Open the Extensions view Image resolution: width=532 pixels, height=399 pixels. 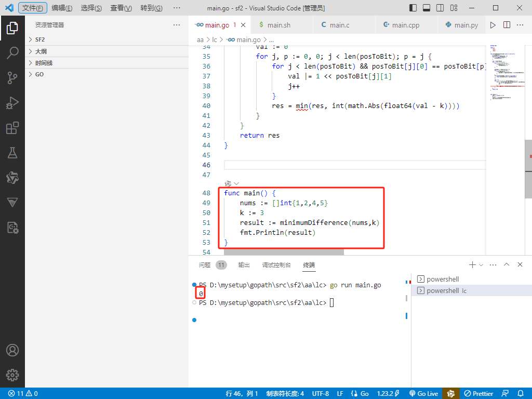coord(12,128)
